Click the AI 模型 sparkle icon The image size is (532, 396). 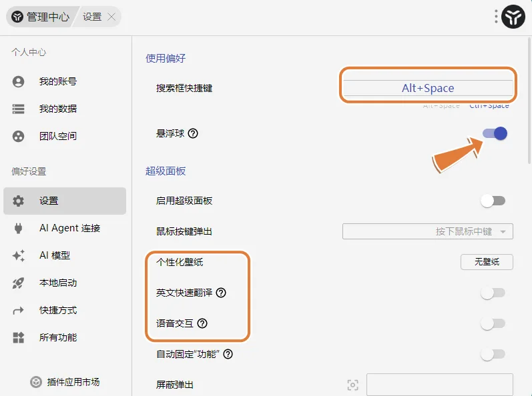[18, 255]
